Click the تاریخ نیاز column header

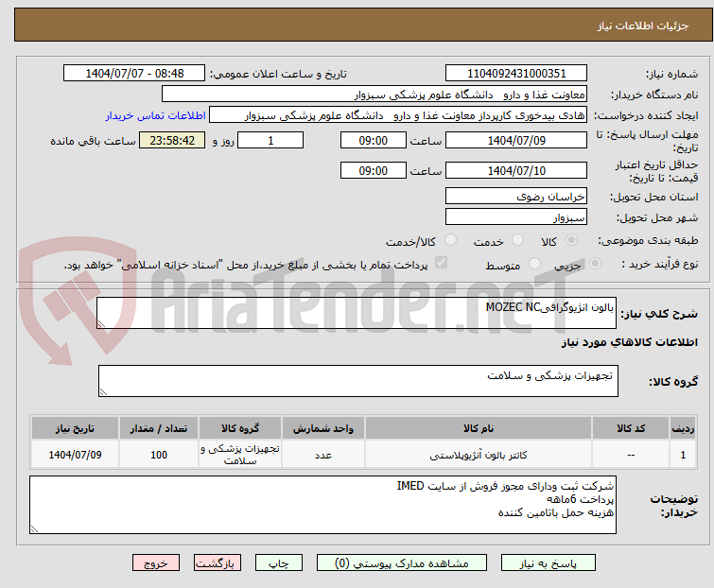tap(75, 428)
